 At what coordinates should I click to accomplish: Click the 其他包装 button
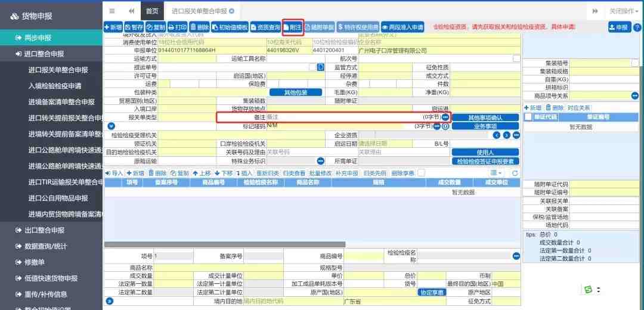(x=296, y=92)
